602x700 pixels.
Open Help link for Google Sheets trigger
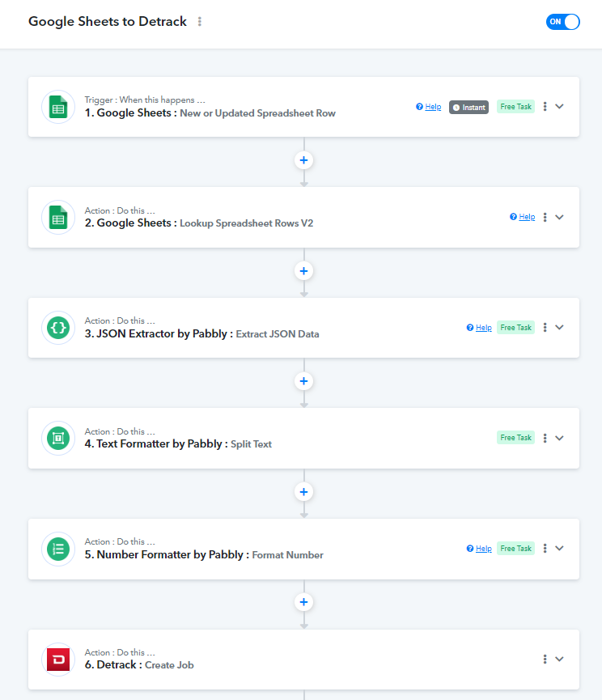[x=428, y=107]
